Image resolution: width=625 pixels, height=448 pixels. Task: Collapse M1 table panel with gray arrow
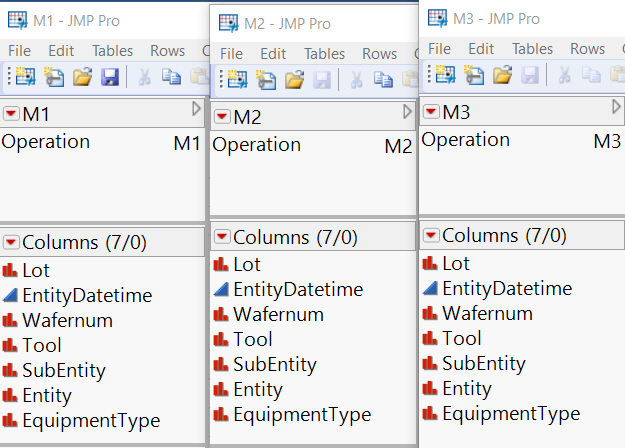(x=197, y=108)
